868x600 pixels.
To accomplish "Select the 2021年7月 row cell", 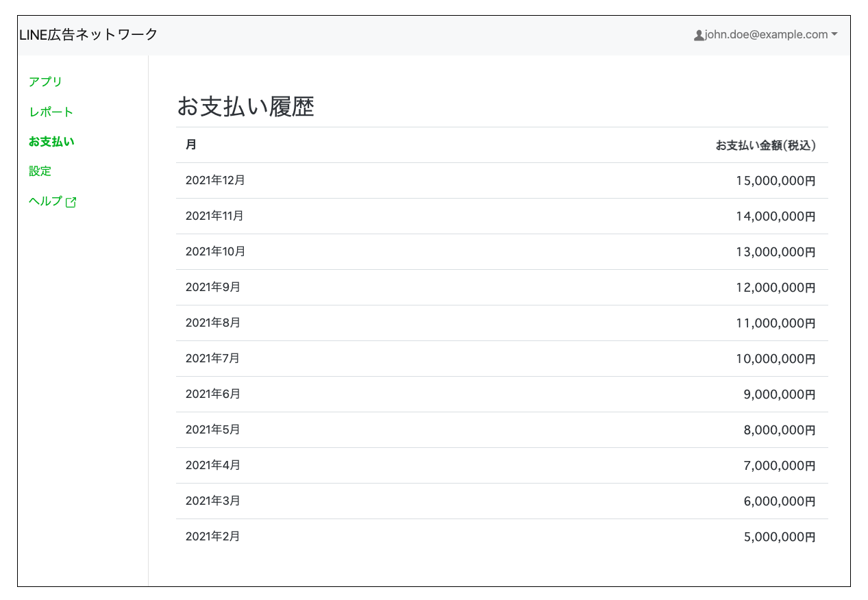I will tap(212, 359).
